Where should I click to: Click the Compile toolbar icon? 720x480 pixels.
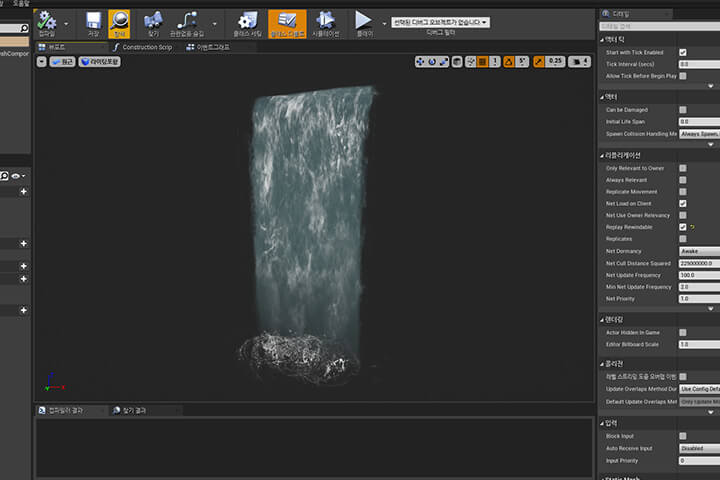click(47, 23)
